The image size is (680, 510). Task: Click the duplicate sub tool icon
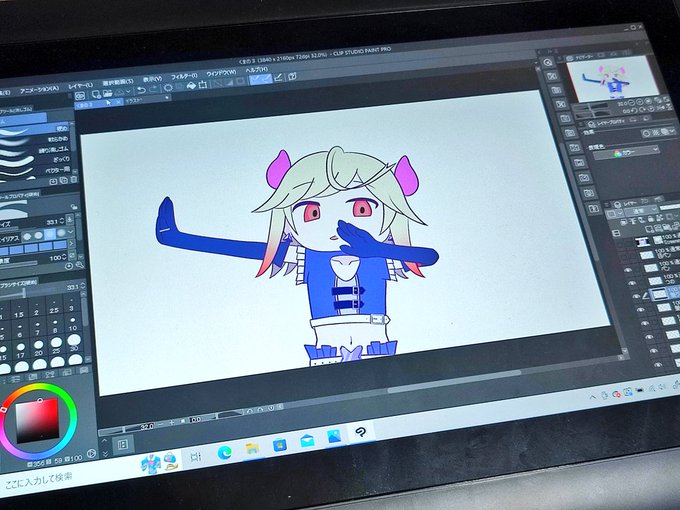(x=64, y=180)
